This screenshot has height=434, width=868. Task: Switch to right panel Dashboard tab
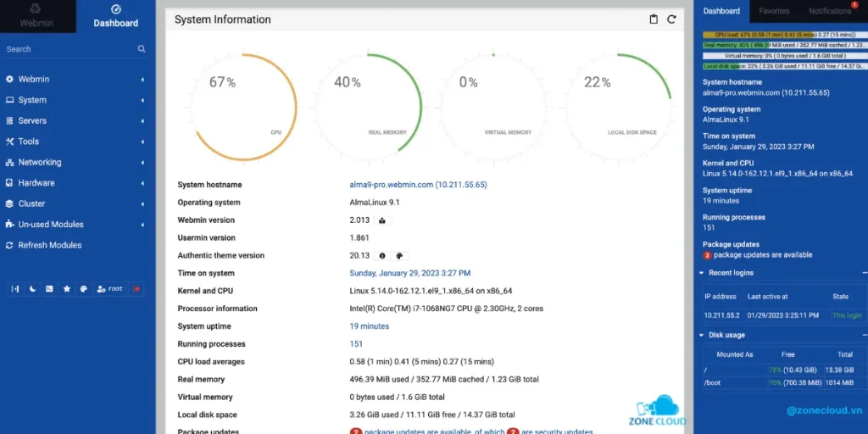tap(721, 11)
